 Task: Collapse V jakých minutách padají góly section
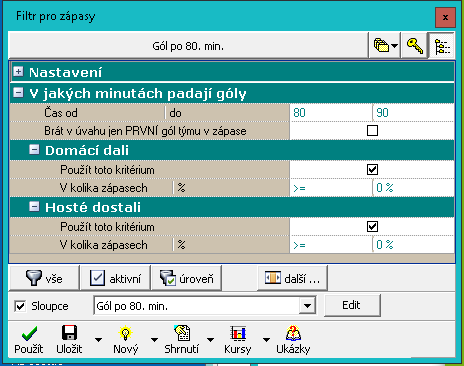click(18, 92)
